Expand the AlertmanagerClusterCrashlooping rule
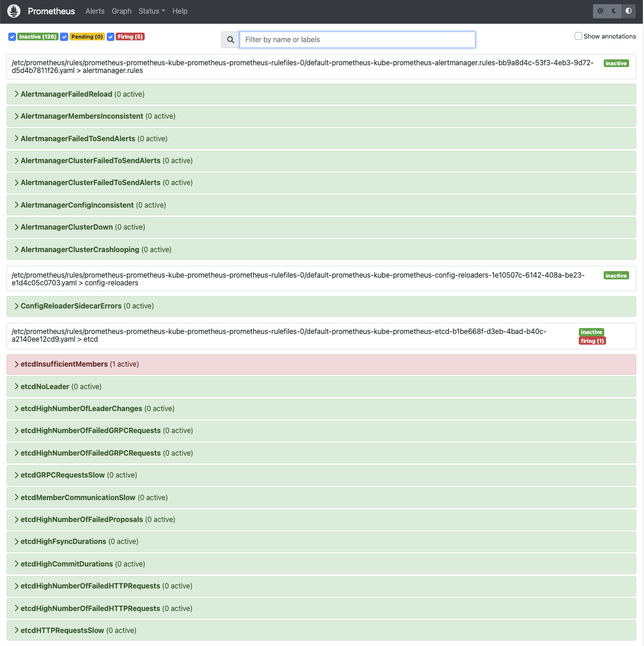This screenshot has width=644, height=646. (x=321, y=250)
